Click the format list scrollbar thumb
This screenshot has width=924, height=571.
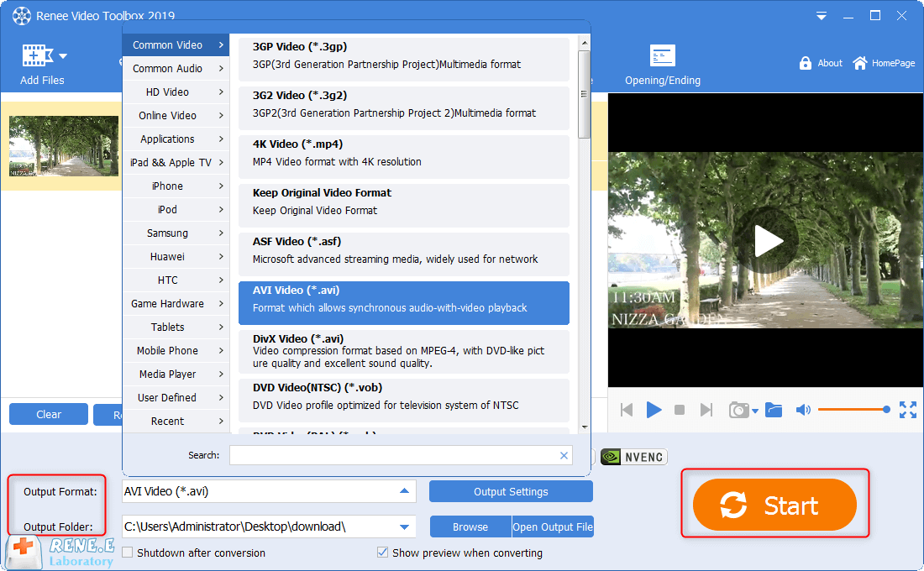(x=584, y=94)
